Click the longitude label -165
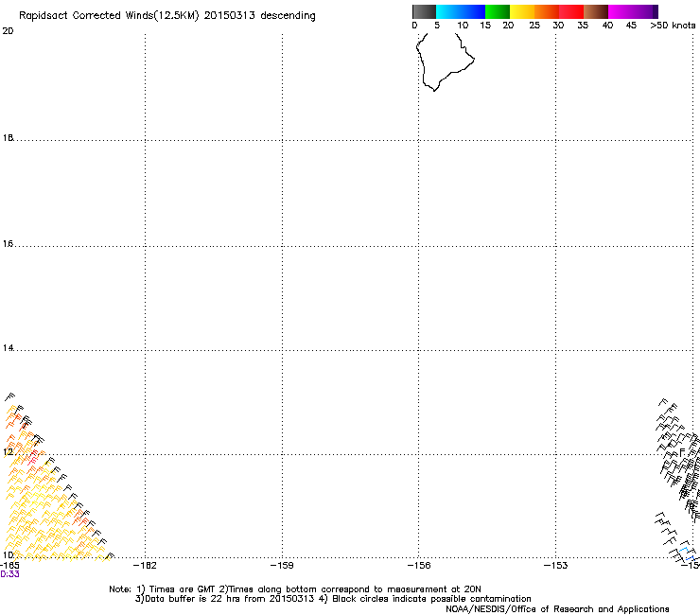The image size is (700, 615). pyautogui.click(x=9, y=566)
